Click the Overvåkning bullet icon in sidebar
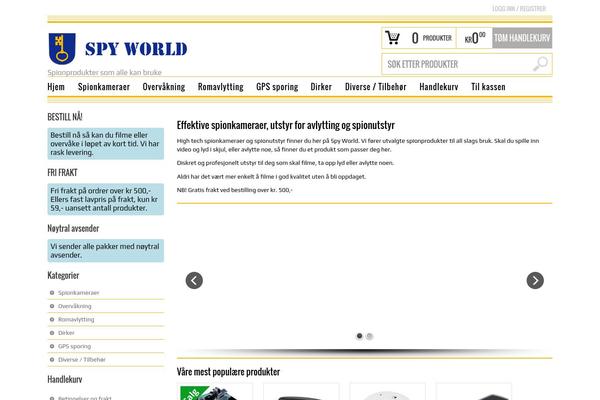The height and width of the screenshot is (400, 600). (52, 306)
